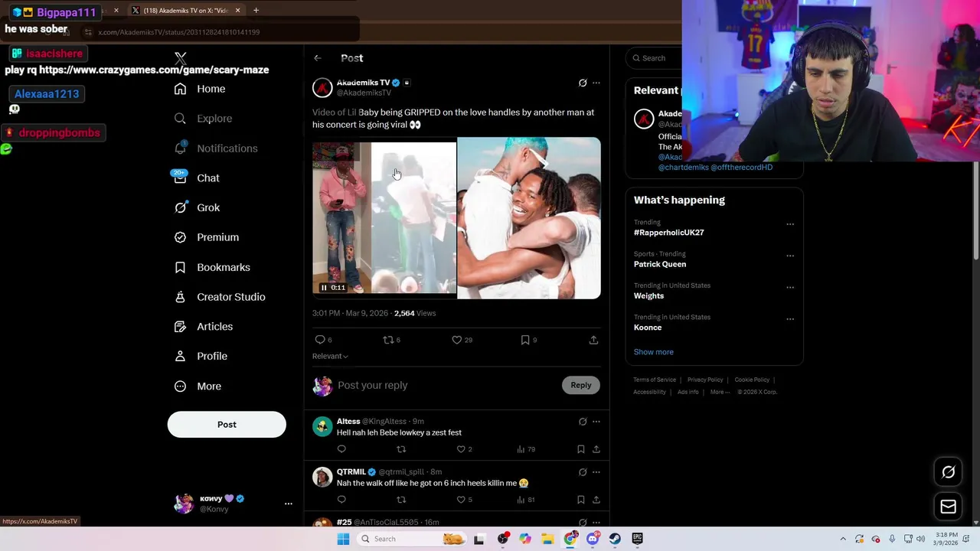The width and height of the screenshot is (980, 551).
Task: Open the Windows Start menu
Action: (343, 539)
